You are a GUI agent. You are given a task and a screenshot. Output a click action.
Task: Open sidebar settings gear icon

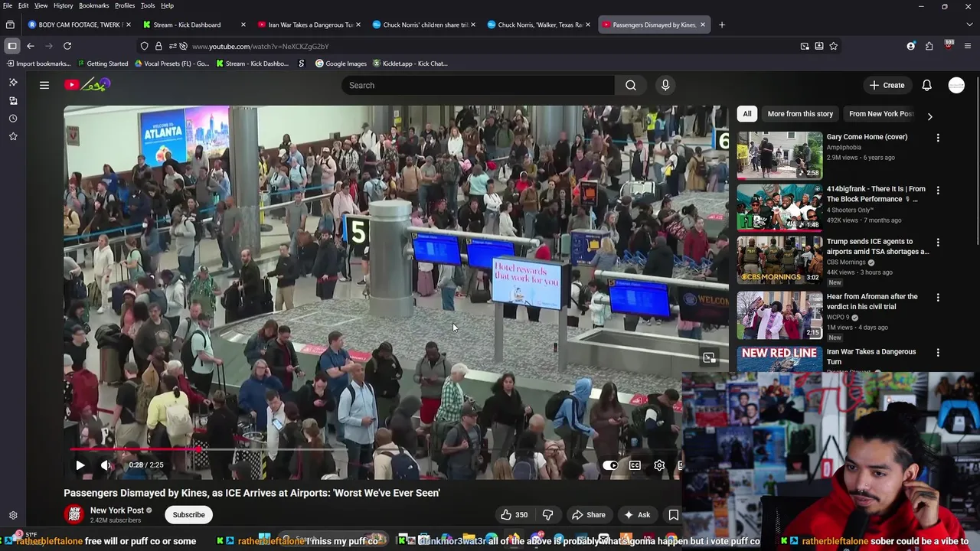(x=13, y=516)
